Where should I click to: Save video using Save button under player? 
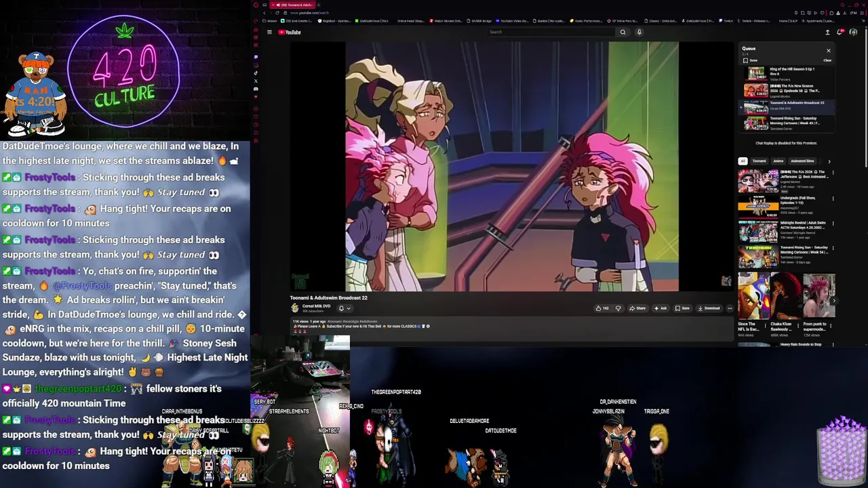click(682, 308)
